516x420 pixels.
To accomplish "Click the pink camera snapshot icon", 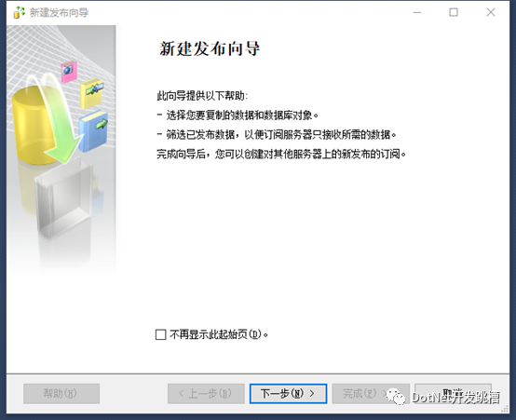I will (69, 71).
